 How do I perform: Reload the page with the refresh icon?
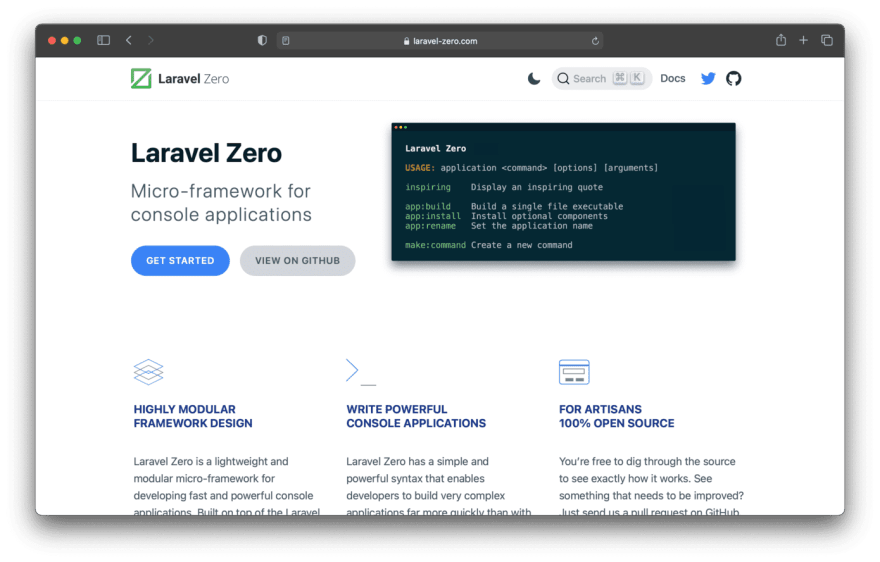pos(595,40)
